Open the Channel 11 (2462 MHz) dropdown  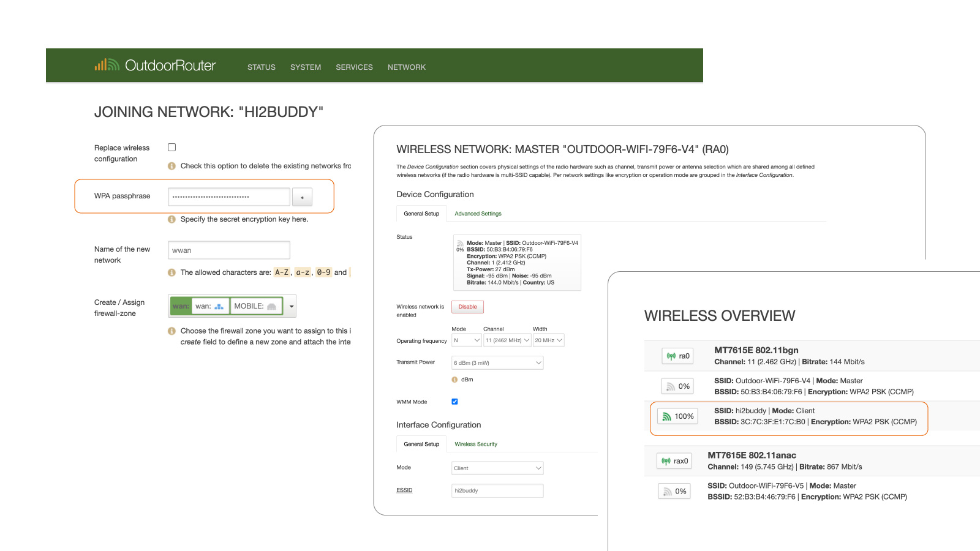(x=507, y=340)
